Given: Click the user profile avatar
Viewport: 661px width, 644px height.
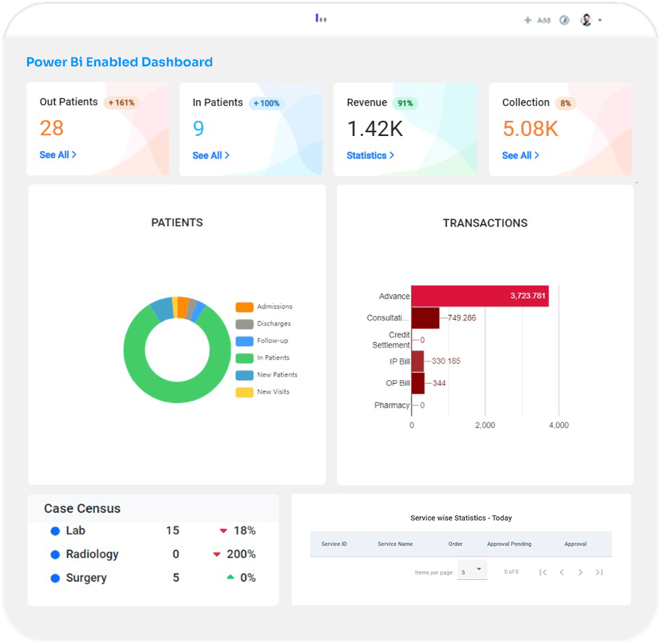Looking at the screenshot, I should pos(585,20).
